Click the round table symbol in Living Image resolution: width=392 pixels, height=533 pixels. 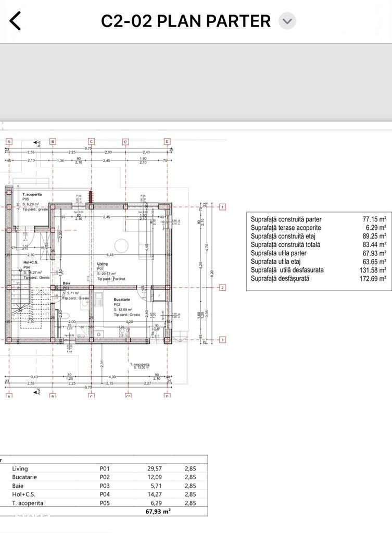point(123,244)
